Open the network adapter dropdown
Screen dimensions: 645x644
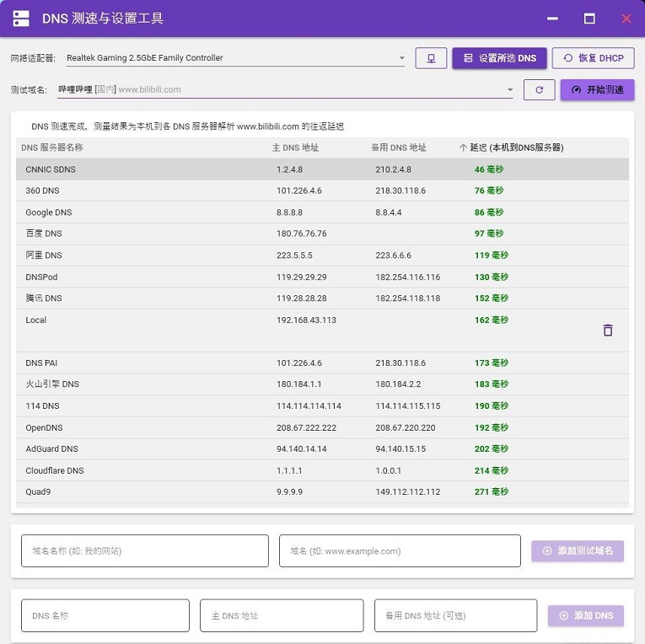click(x=401, y=58)
